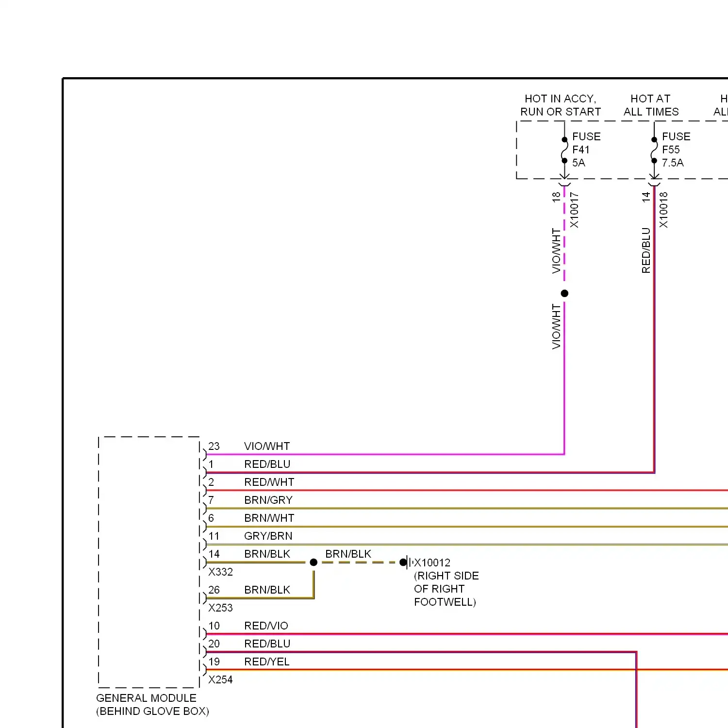
Task: Click the BRN/BLK splice junction dot
Action: (x=314, y=562)
